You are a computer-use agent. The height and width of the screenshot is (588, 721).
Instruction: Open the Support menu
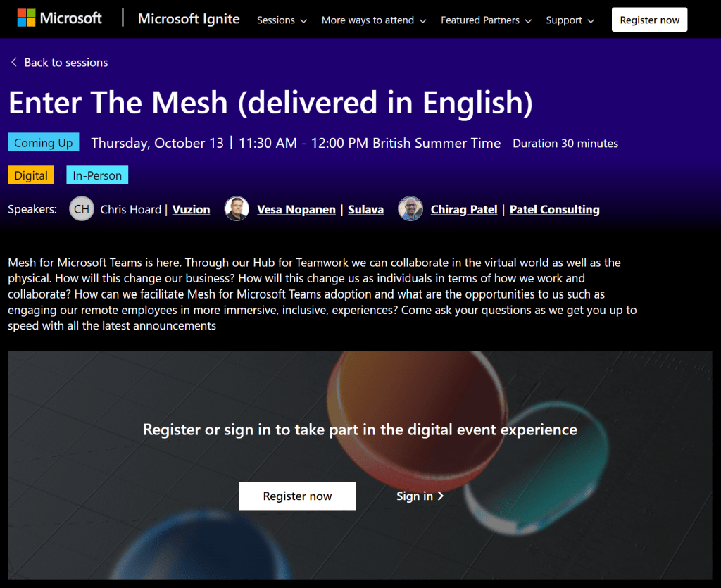click(x=570, y=20)
